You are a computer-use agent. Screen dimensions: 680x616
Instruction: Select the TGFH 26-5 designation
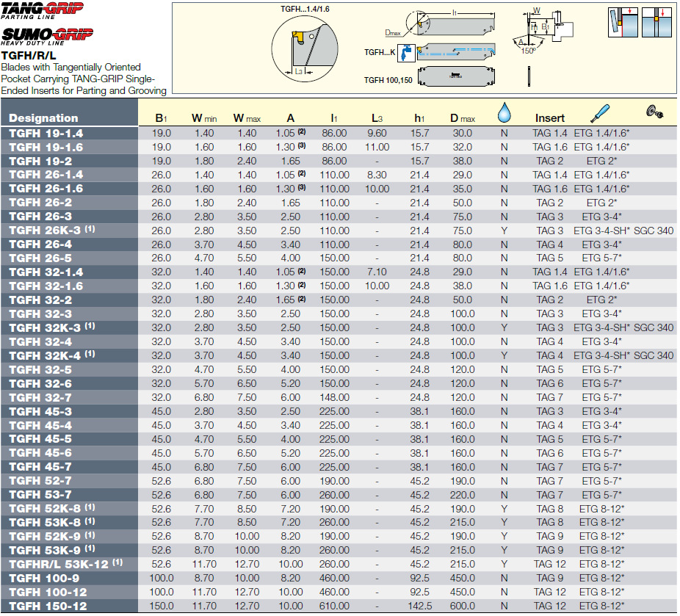tap(40, 258)
